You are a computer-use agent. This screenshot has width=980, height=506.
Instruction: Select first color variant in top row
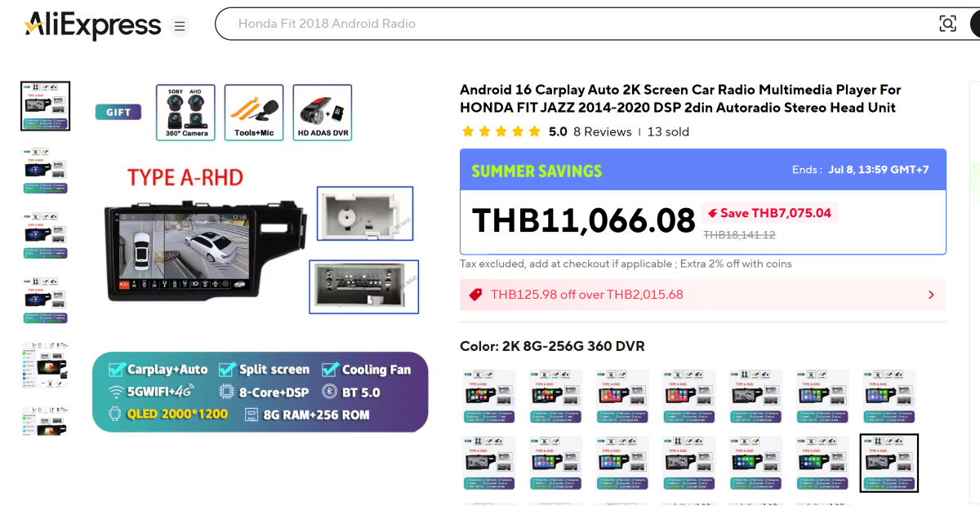coord(489,397)
